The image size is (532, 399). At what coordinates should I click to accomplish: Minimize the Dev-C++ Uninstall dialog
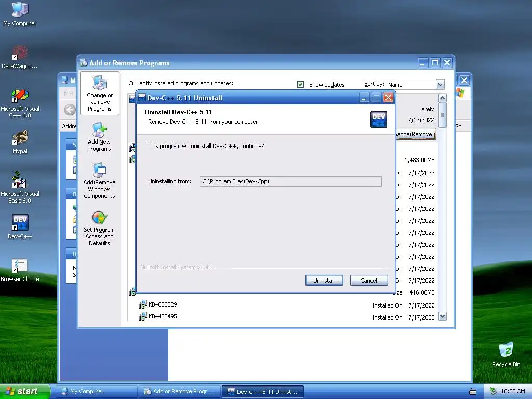pos(364,98)
